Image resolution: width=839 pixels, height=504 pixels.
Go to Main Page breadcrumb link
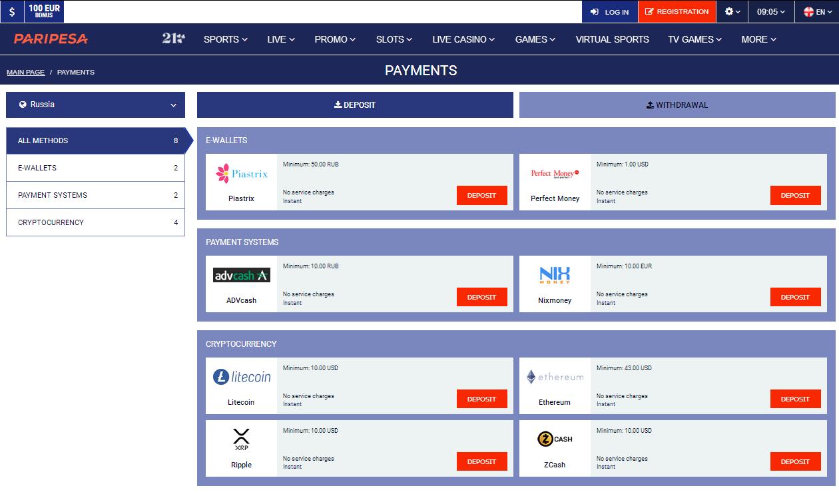pyautogui.click(x=26, y=72)
